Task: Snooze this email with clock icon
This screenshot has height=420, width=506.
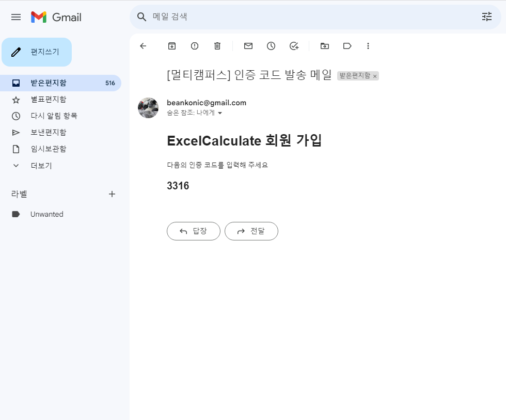Action: 271,46
